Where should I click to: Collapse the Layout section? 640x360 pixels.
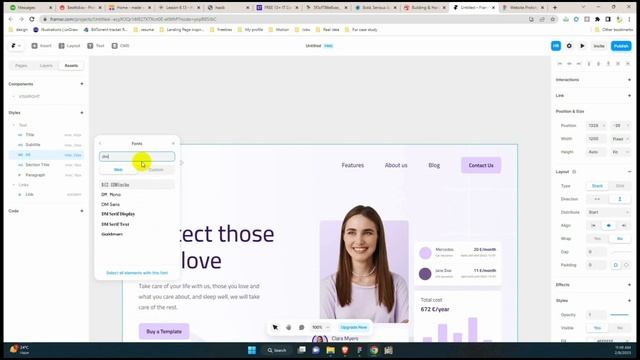(629, 172)
